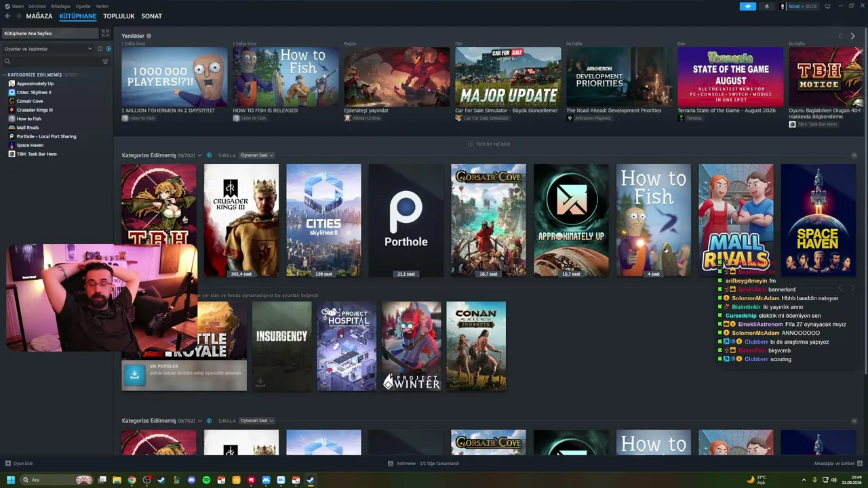Open Crusader Kings III game cover

(x=241, y=220)
